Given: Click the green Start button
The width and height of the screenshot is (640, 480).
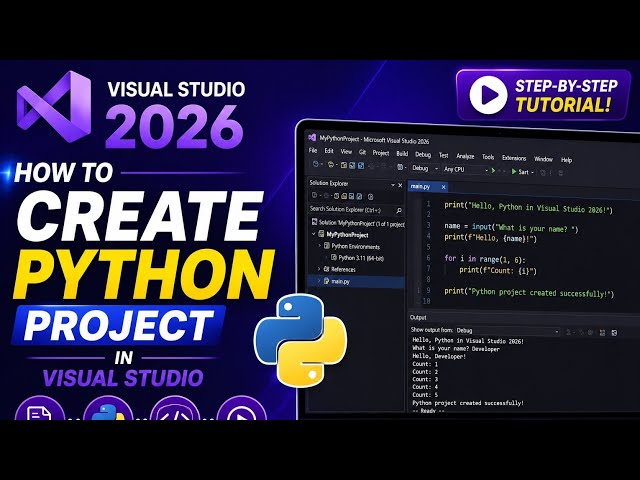Looking at the screenshot, I should tap(520, 172).
